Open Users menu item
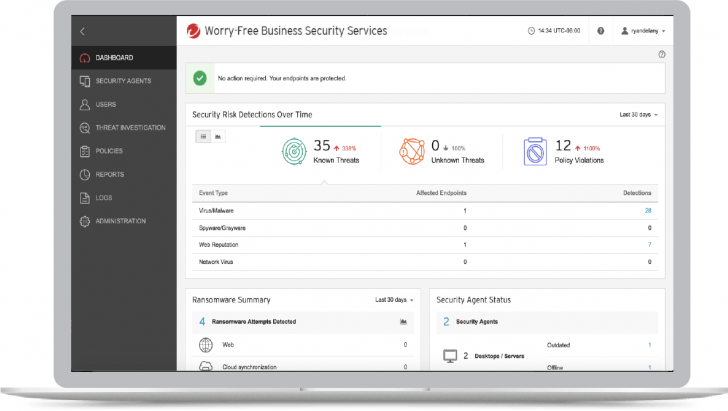This screenshot has width=728, height=411. click(x=124, y=104)
